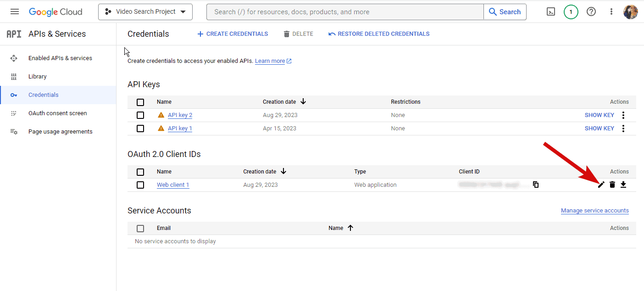644x291 pixels.
Task: Click CREATE CREDENTIALS
Action: click(x=233, y=34)
